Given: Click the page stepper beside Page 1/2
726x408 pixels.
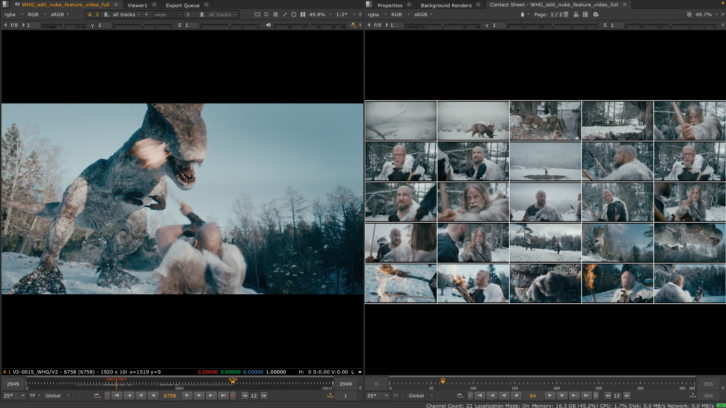Looking at the screenshot, I should (x=566, y=14).
